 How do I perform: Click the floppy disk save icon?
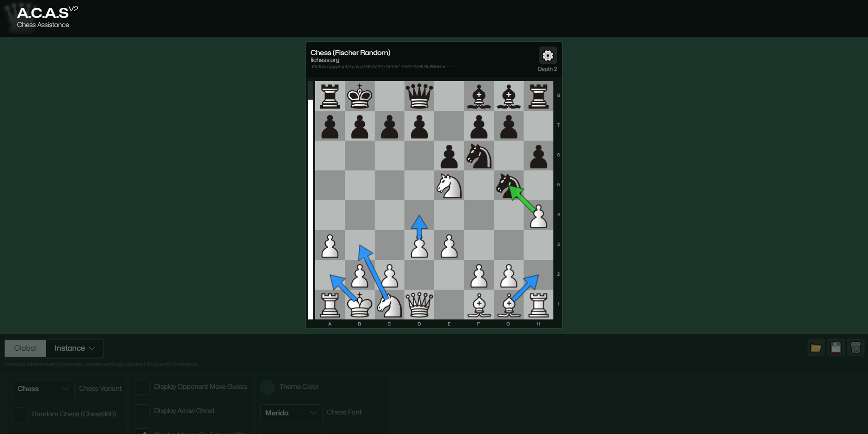835,347
